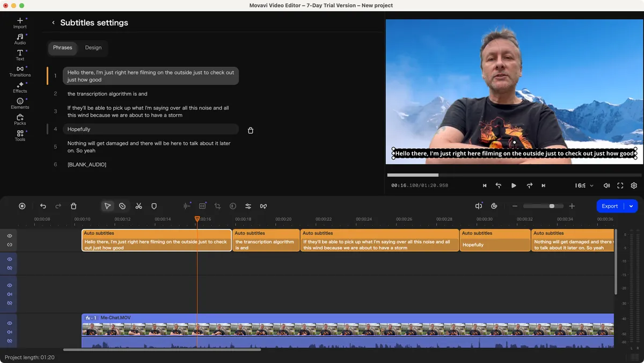Click the Undo icon
The image size is (644, 363).
coord(43,206)
